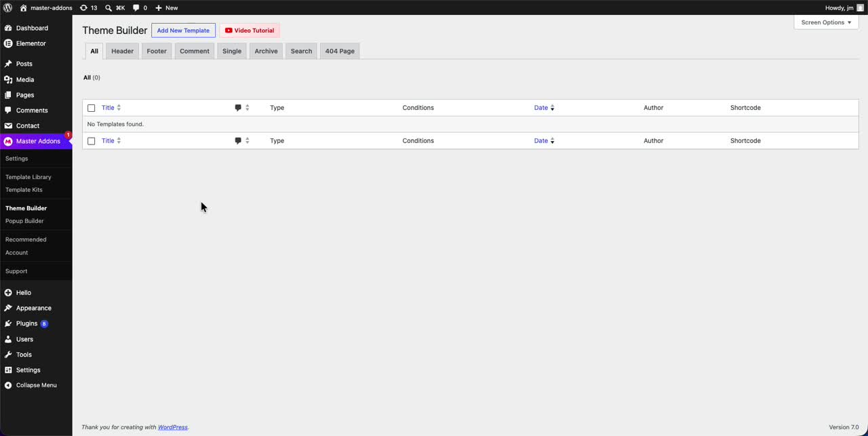This screenshot has width=868, height=436.
Task: Open Account in the submenu
Action: tap(17, 252)
